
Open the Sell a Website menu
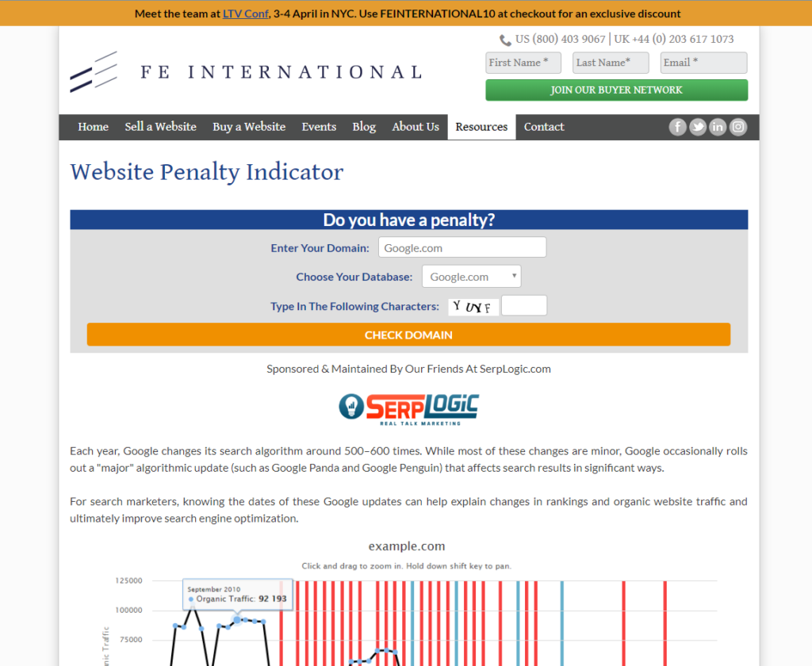coord(160,127)
